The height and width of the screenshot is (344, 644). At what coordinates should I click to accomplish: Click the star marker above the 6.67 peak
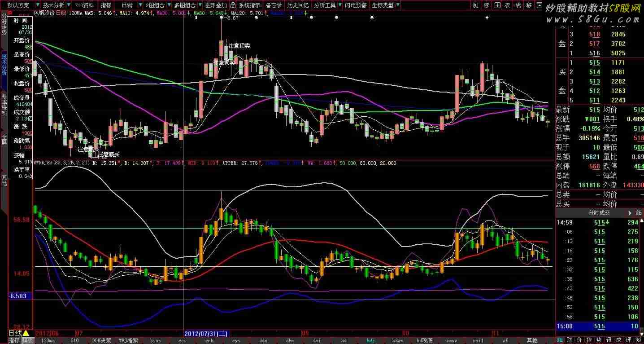coord(221,17)
